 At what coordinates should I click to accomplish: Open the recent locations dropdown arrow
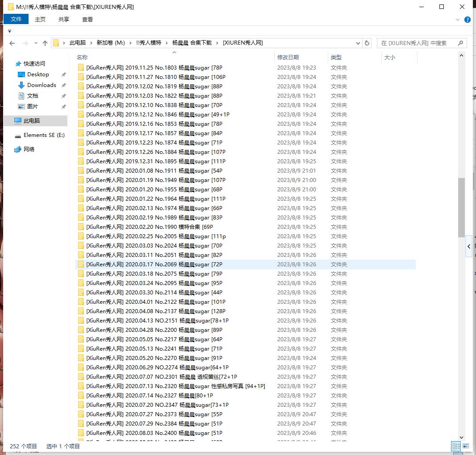tap(36, 43)
